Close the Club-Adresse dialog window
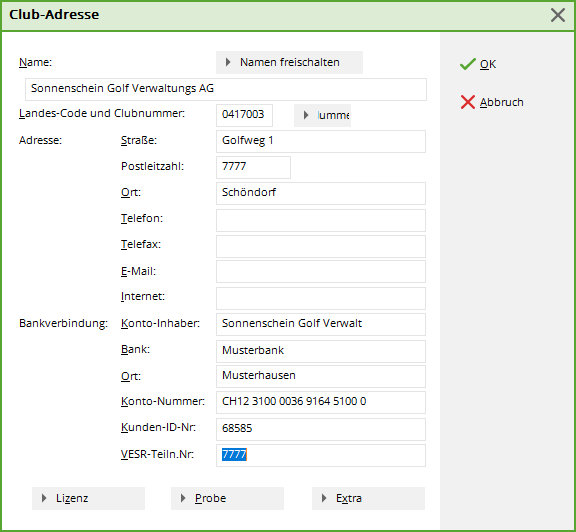Viewport: 576px width, 532px height. pyautogui.click(x=558, y=15)
